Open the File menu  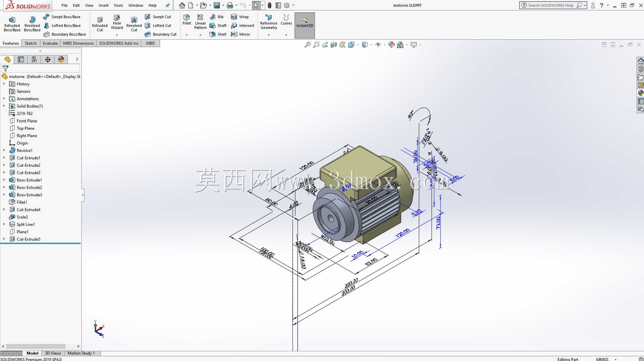click(65, 5)
